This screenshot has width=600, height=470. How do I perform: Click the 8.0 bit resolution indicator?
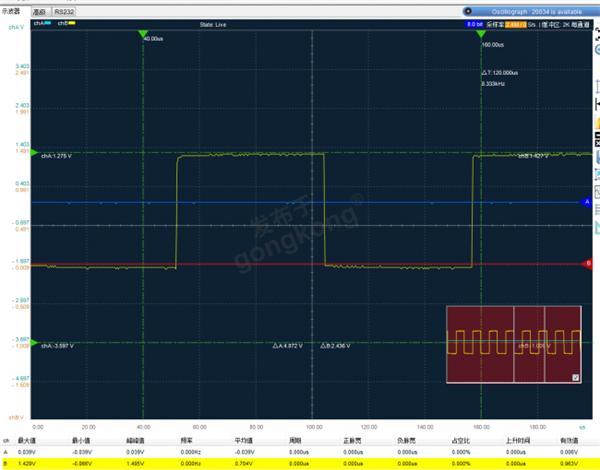coord(475,24)
